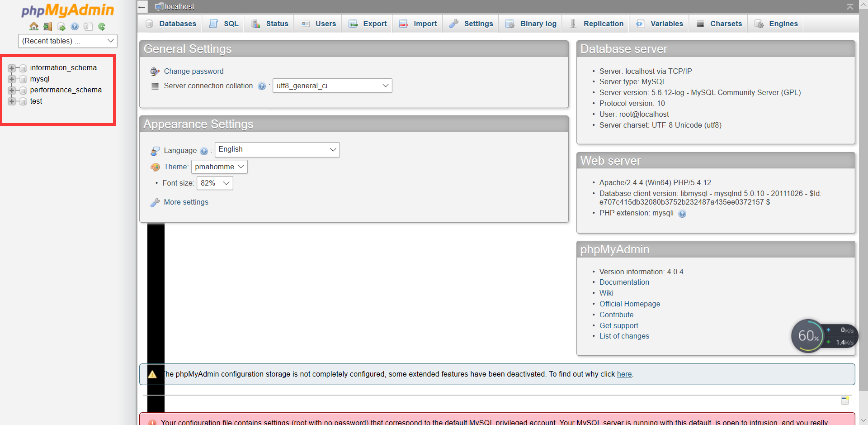Click the collation help icon
Viewport: 868px width, 425px height.
click(262, 86)
